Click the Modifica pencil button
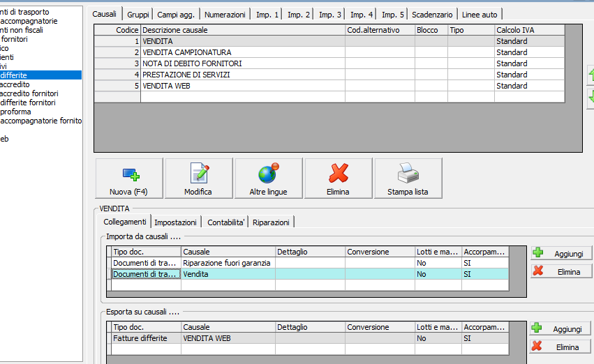The height and width of the screenshot is (364, 594). 199,179
